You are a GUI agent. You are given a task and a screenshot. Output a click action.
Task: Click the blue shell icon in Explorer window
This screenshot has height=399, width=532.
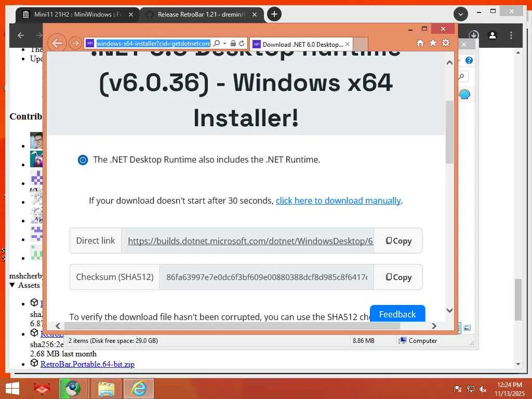tap(464, 94)
